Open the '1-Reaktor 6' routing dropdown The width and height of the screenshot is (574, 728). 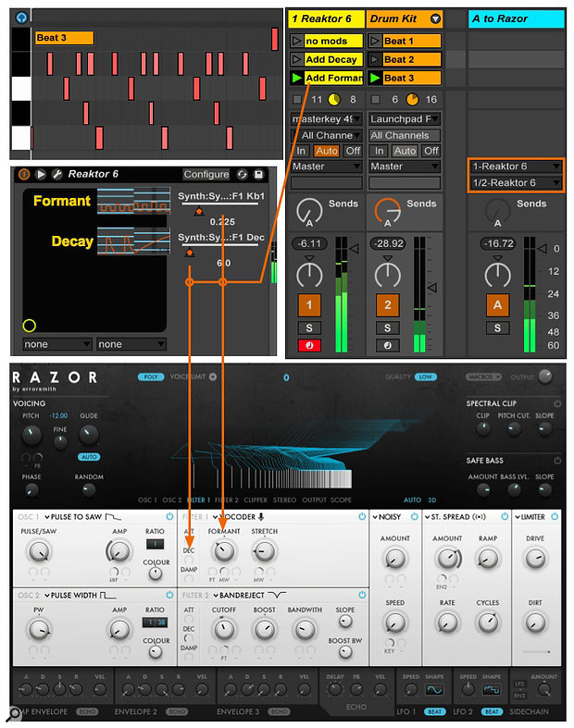(x=516, y=167)
